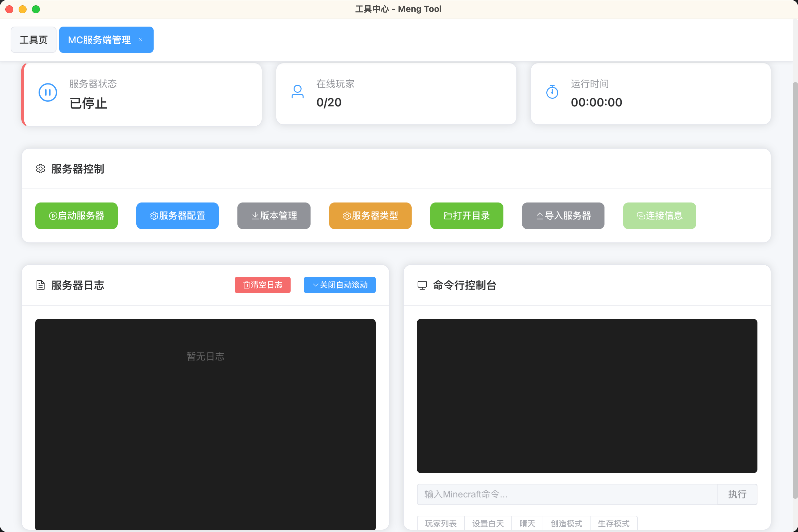Switch to the 工具页 tab
The image size is (798, 532).
33,40
